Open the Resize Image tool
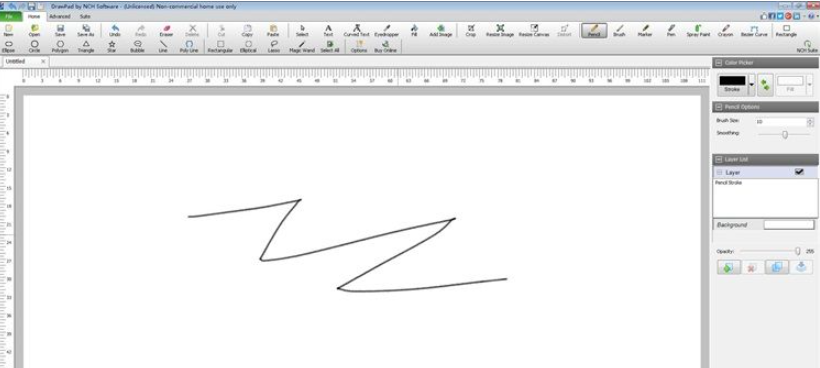 coord(500,30)
